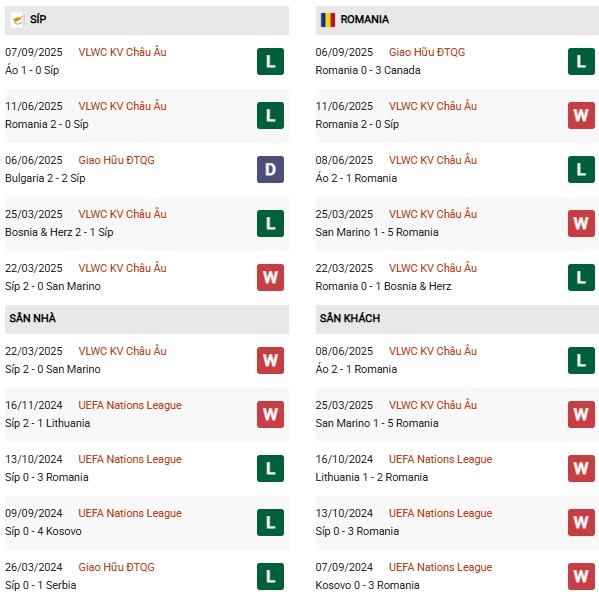
Task: Click the Bosnia & Herz 2 - 1 Síp match
Action: click(147, 223)
